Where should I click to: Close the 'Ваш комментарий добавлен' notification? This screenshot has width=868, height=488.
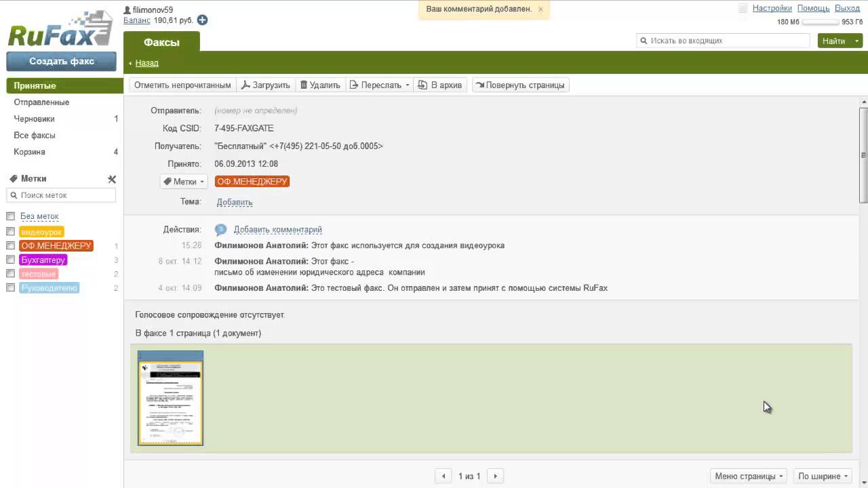pos(540,9)
